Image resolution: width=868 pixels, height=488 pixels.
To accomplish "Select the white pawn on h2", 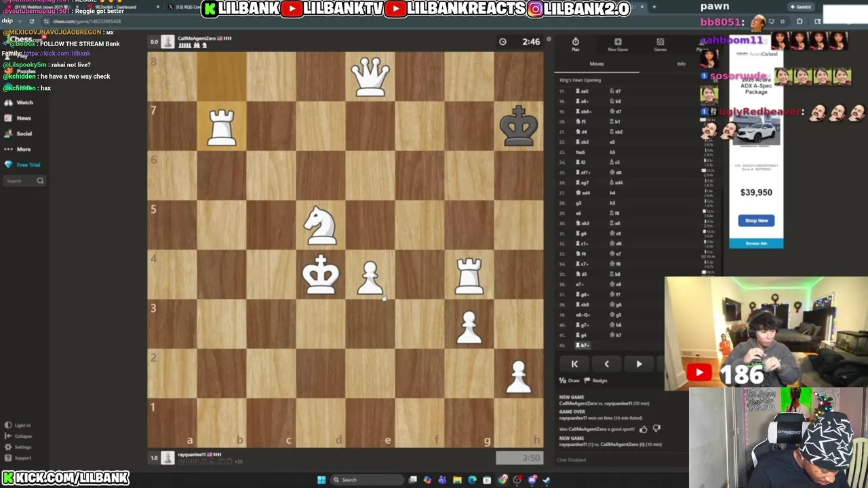I will click(x=518, y=377).
